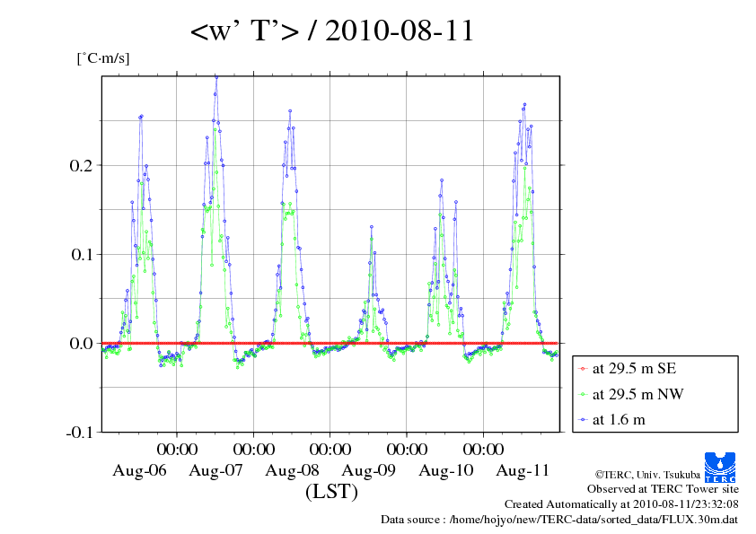Click the y-axis label "-0.1"

[x=80, y=433]
